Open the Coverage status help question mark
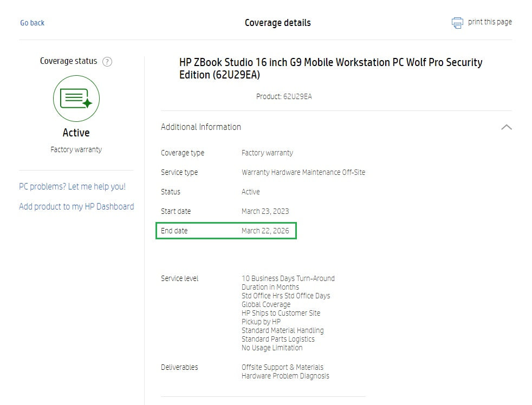532x405 pixels. pyautogui.click(x=107, y=62)
